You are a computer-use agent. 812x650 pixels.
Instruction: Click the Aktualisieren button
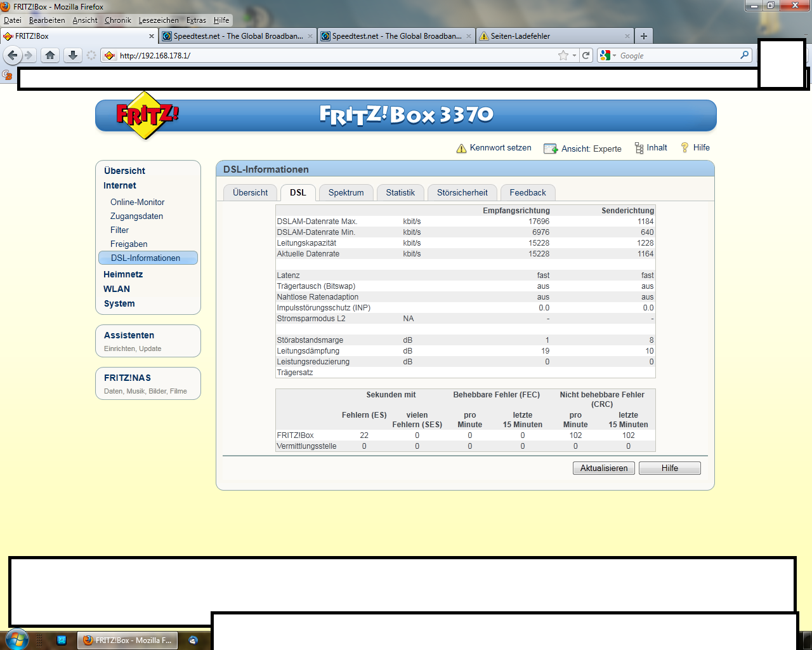pyautogui.click(x=604, y=468)
